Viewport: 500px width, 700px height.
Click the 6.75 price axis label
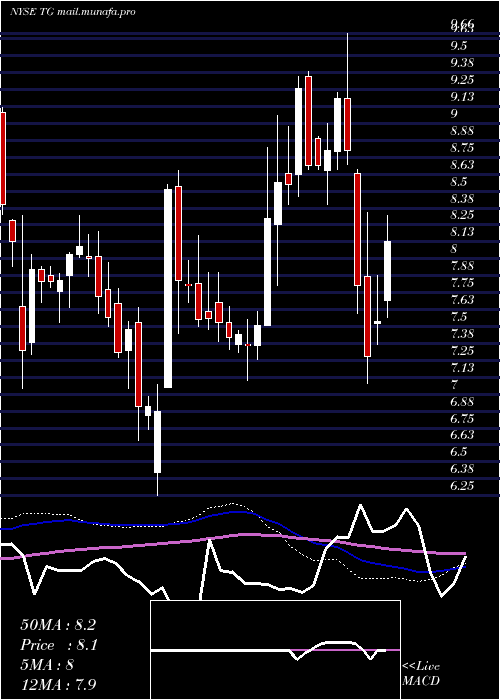[462, 418]
